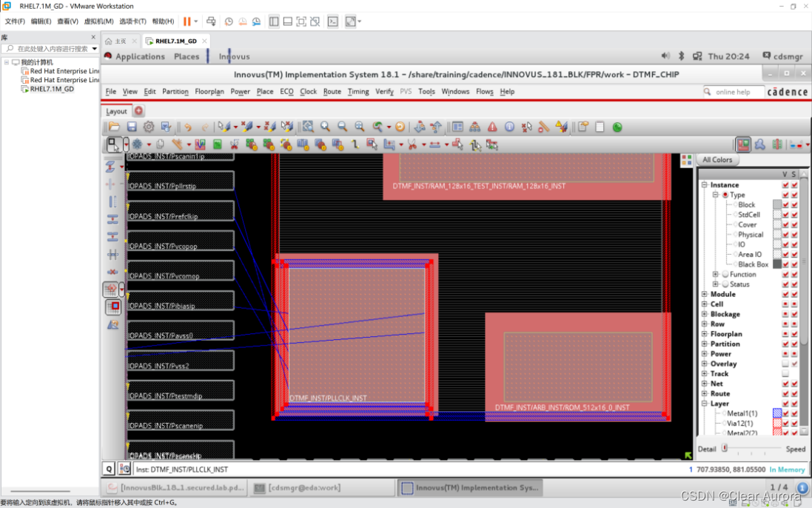The image size is (812, 508).
Task: Collapse the Layer tree node
Action: pos(704,404)
